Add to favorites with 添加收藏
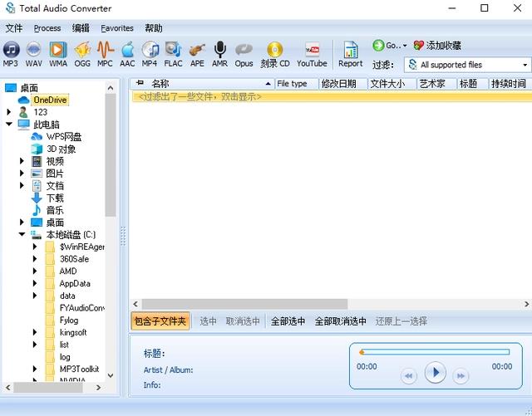Screen dimensions: 532x416 (x=437, y=46)
